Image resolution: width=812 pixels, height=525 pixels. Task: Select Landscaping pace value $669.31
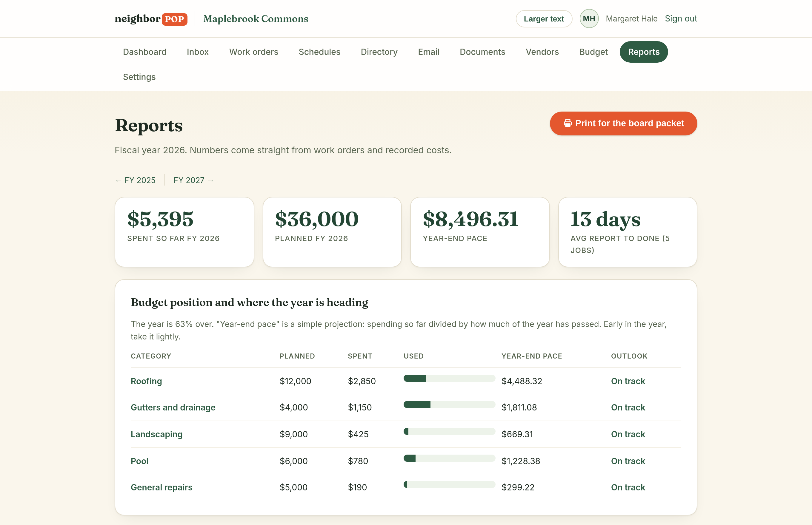(x=517, y=434)
